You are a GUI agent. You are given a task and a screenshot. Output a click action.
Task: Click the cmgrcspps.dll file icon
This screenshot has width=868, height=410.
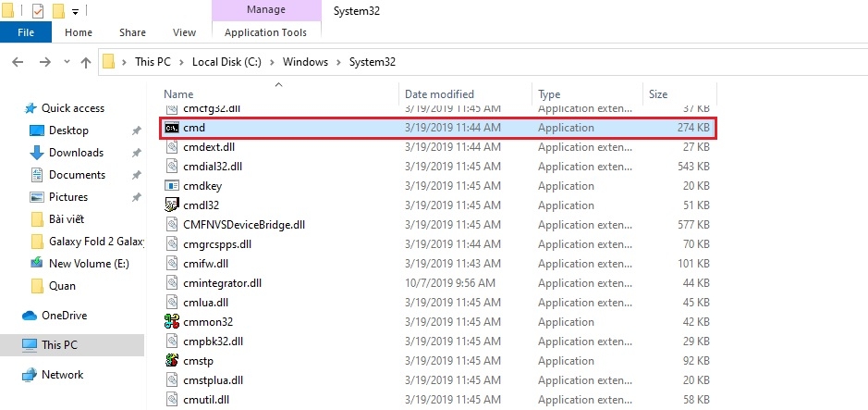pyautogui.click(x=172, y=244)
